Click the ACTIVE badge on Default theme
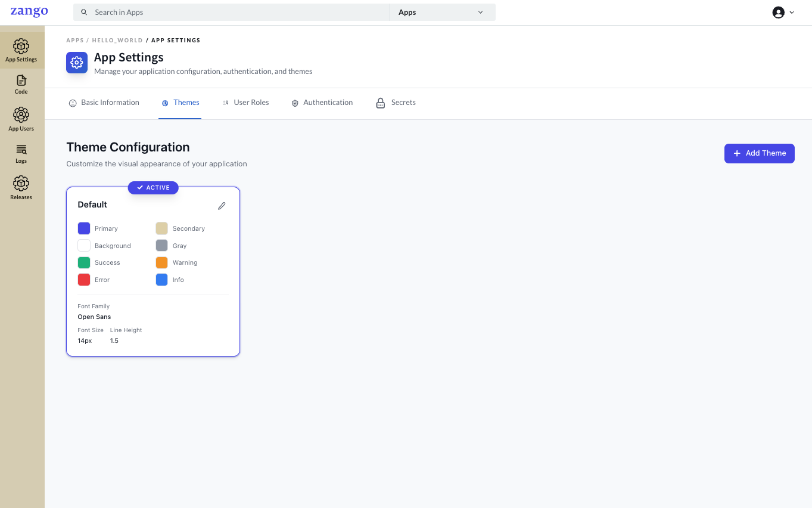 pos(153,188)
